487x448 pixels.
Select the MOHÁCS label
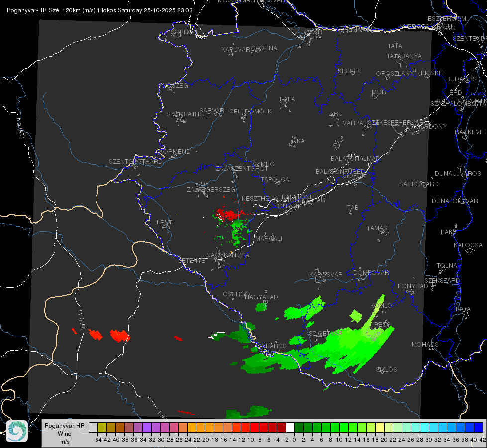(425, 345)
